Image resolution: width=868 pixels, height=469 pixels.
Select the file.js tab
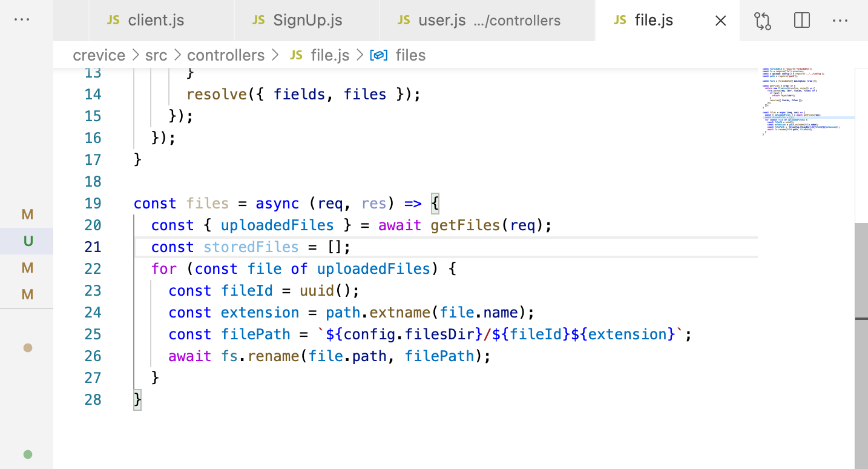[654, 21]
